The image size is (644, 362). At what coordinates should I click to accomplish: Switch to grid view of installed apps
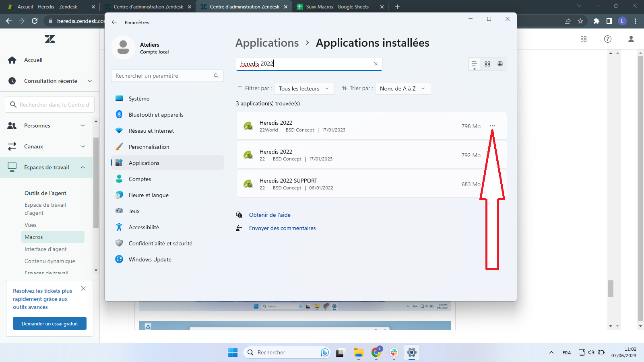(x=487, y=64)
